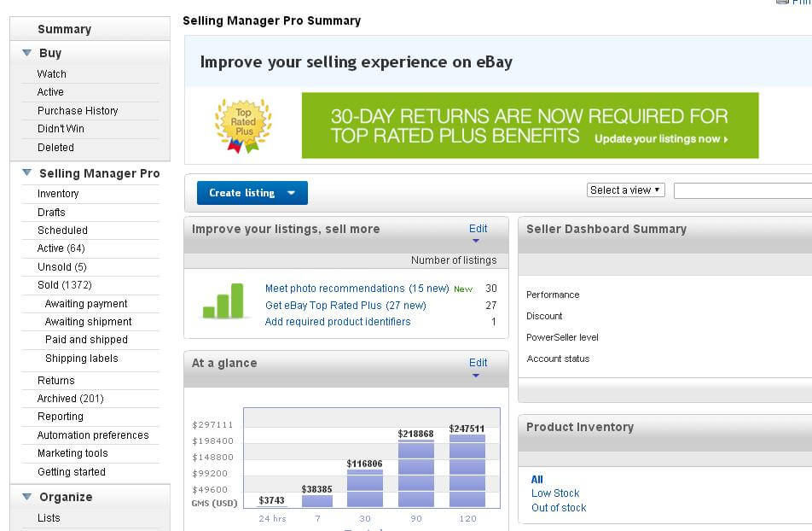Open the Returns page
This screenshot has width=812, height=531.
click(x=56, y=381)
